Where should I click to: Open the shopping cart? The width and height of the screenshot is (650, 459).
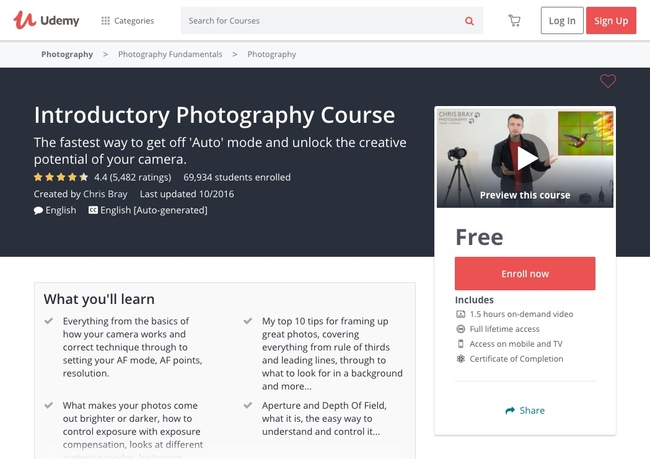514,21
